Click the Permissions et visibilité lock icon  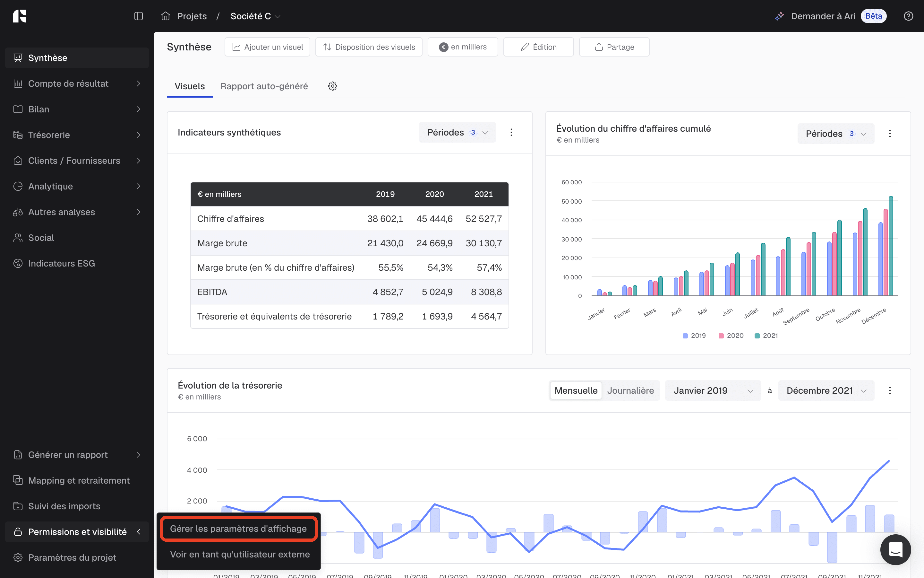18,532
